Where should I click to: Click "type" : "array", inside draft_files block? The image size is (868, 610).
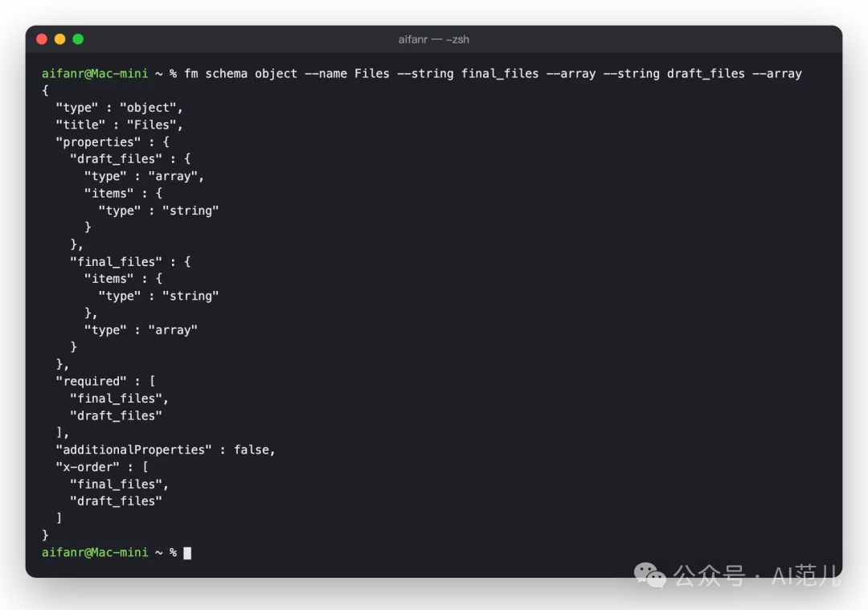[144, 176]
